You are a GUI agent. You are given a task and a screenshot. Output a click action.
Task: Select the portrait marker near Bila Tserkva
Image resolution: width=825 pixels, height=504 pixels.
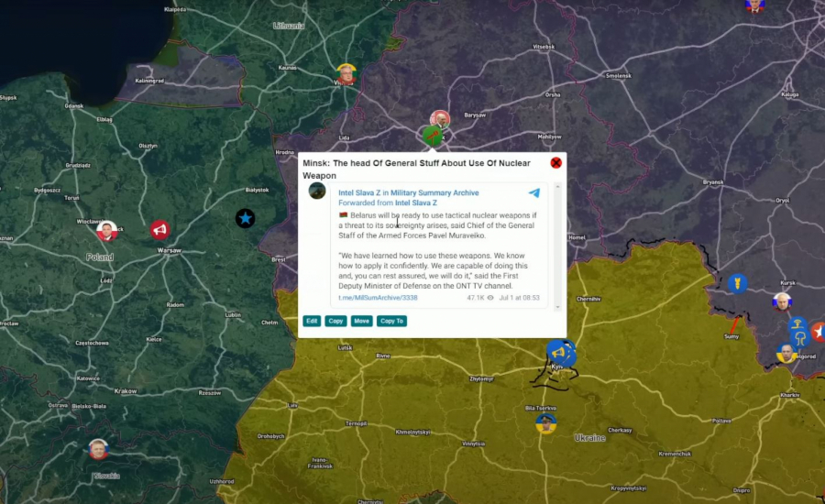(x=546, y=422)
